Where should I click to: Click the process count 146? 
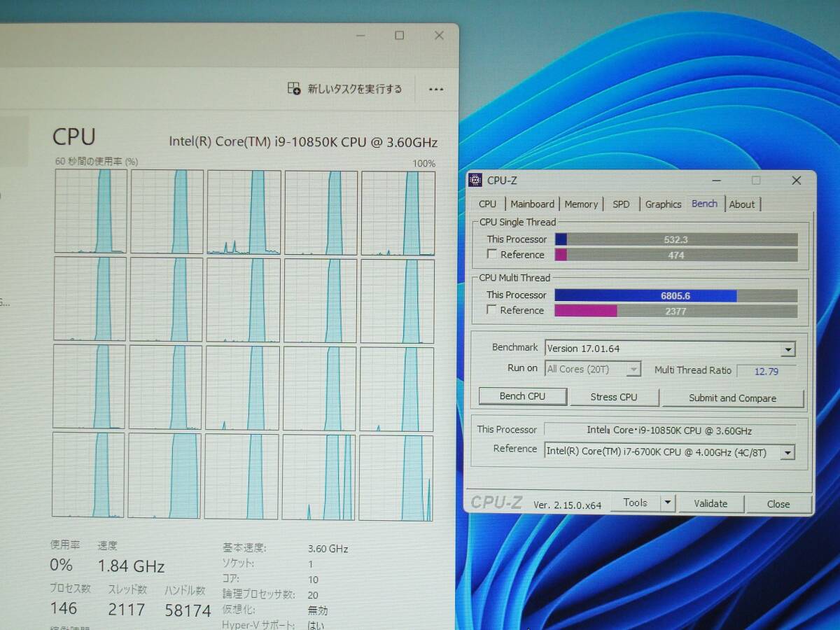(x=64, y=608)
